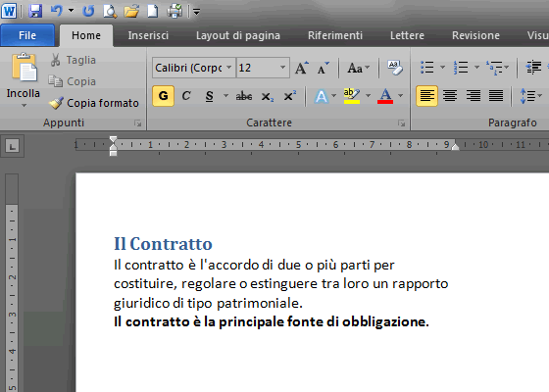Click the Print preview magnifier icon
Screen dimensions: 549x392
[110, 11]
